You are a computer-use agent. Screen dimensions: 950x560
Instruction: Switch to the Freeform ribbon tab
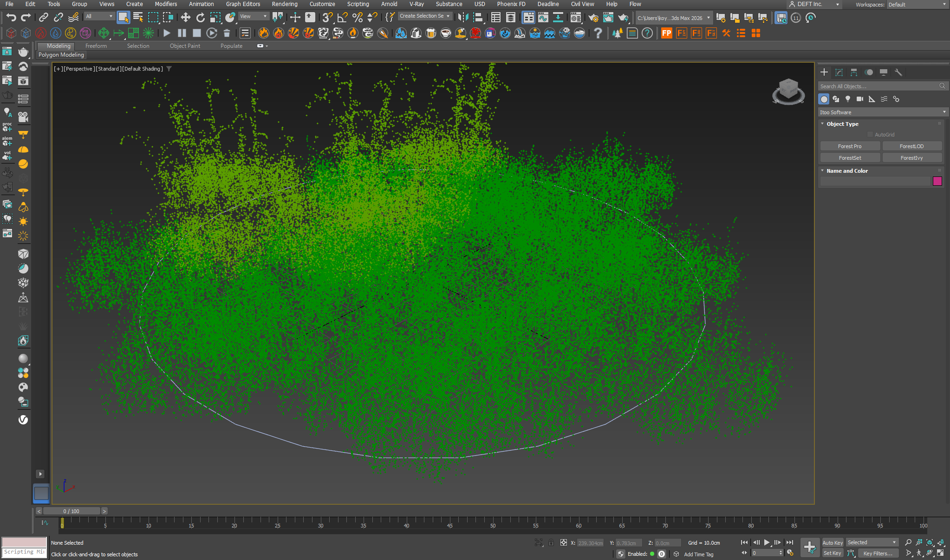pyautogui.click(x=96, y=46)
